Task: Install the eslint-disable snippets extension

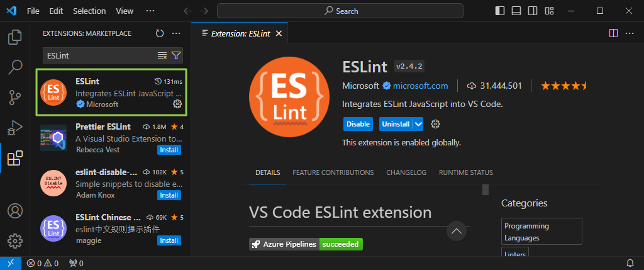Action: 169,195
